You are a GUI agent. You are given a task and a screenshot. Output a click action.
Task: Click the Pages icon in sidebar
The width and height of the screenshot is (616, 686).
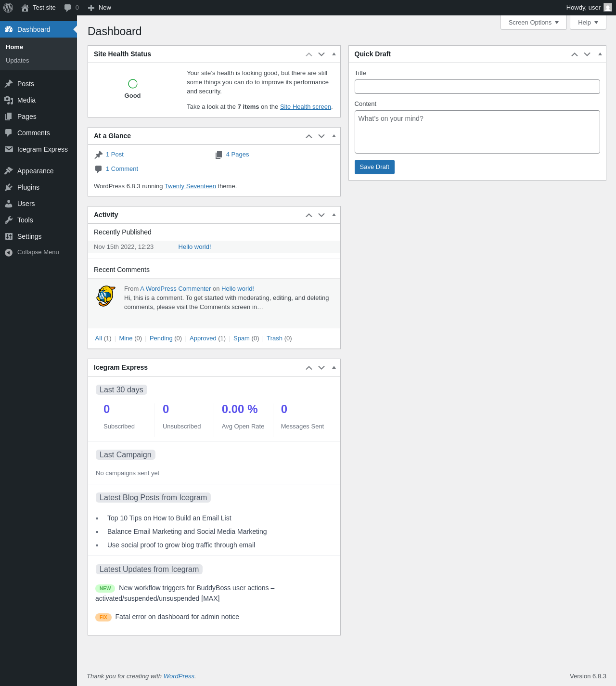coord(9,116)
